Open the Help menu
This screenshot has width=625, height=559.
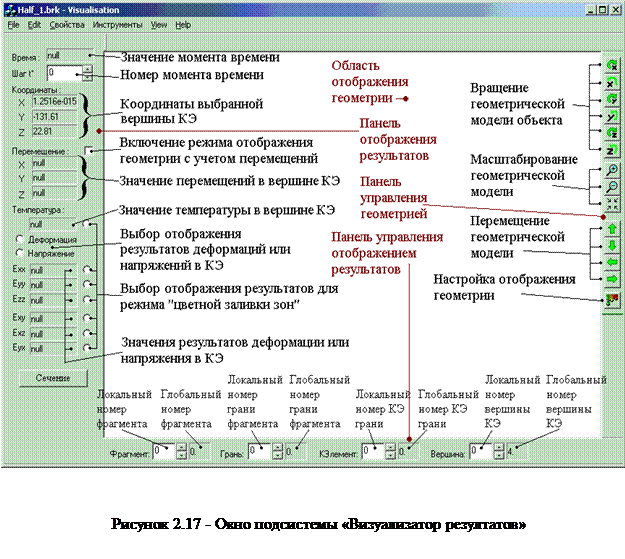(x=183, y=25)
